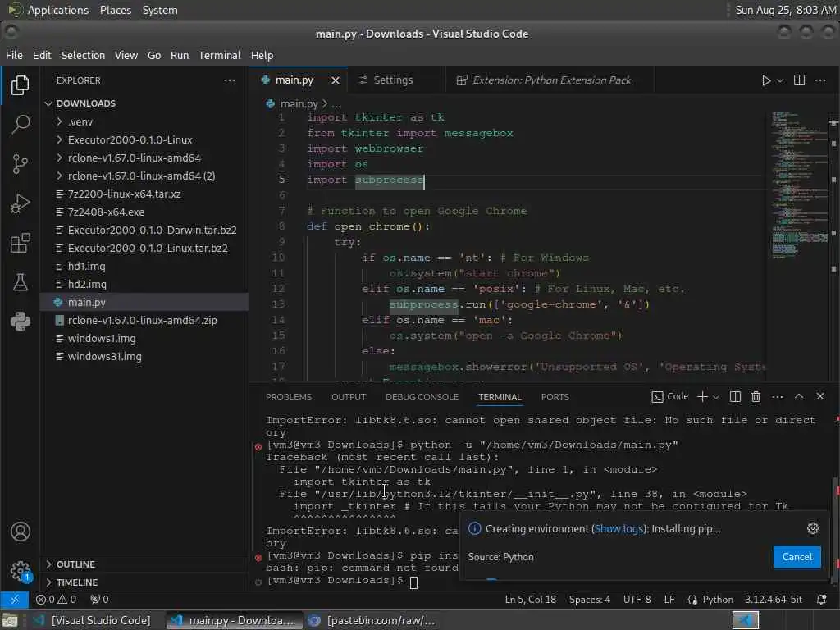Click the terminal command prompt input
Image resolution: width=840 pixels, height=630 pixels.
[413, 582]
